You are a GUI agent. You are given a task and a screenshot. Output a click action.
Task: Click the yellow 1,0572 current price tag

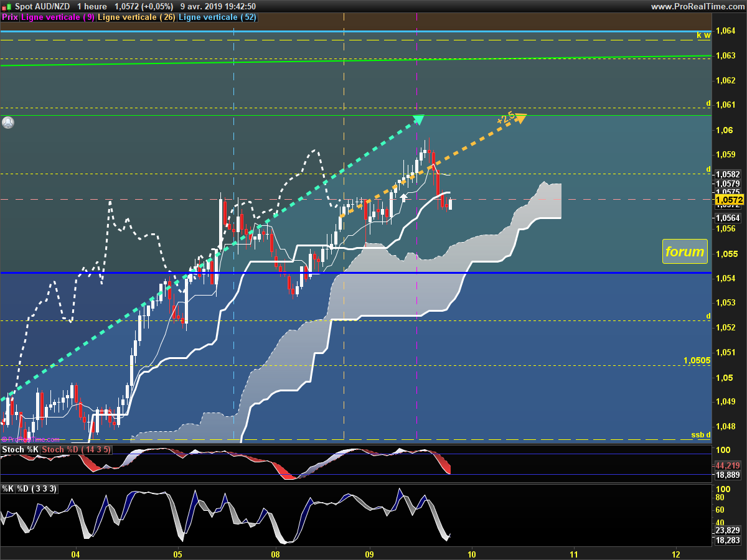point(730,200)
